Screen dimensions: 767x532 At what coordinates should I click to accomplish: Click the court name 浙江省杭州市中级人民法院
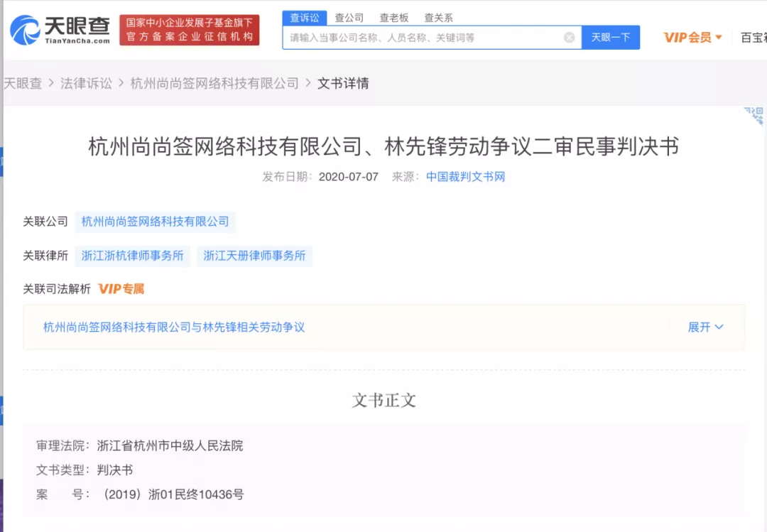coord(170,445)
